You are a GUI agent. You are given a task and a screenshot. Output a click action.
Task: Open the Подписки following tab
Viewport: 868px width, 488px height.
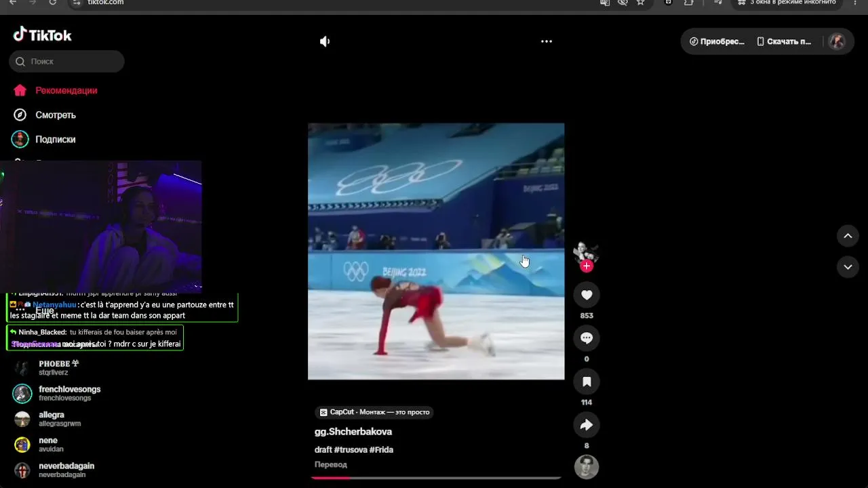44,139
